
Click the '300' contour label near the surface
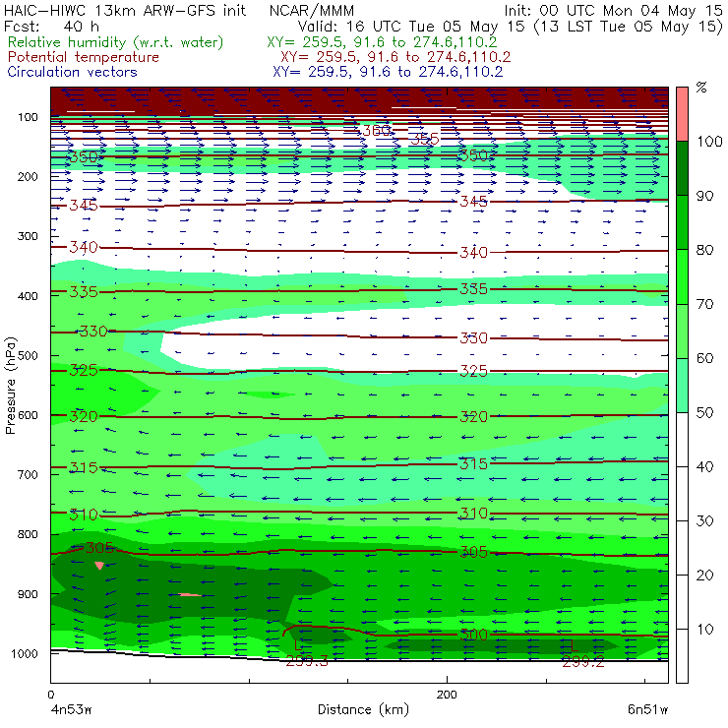pyautogui.click(x=473, y=635)
